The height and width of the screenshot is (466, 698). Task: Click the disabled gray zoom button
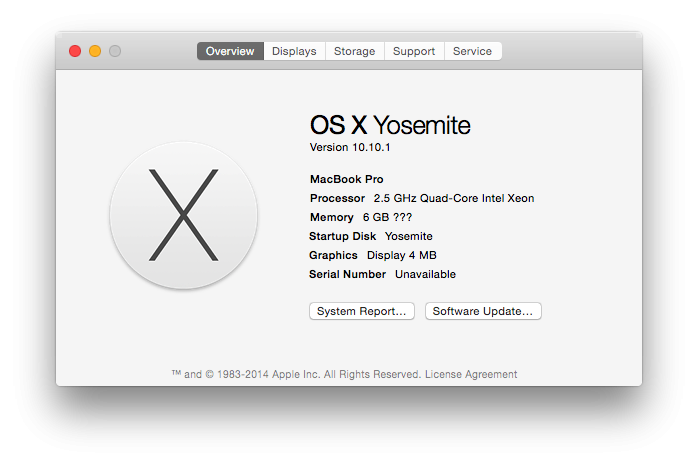point(115,51)
